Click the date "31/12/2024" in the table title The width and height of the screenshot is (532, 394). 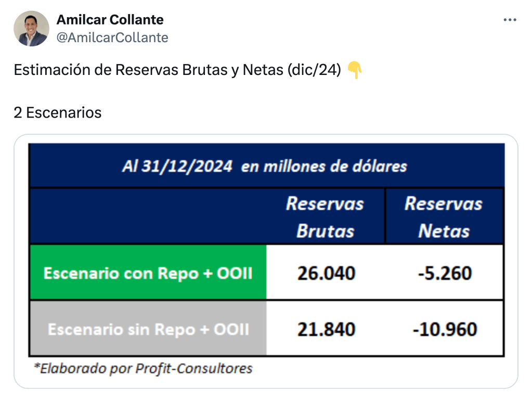(187, 167)
